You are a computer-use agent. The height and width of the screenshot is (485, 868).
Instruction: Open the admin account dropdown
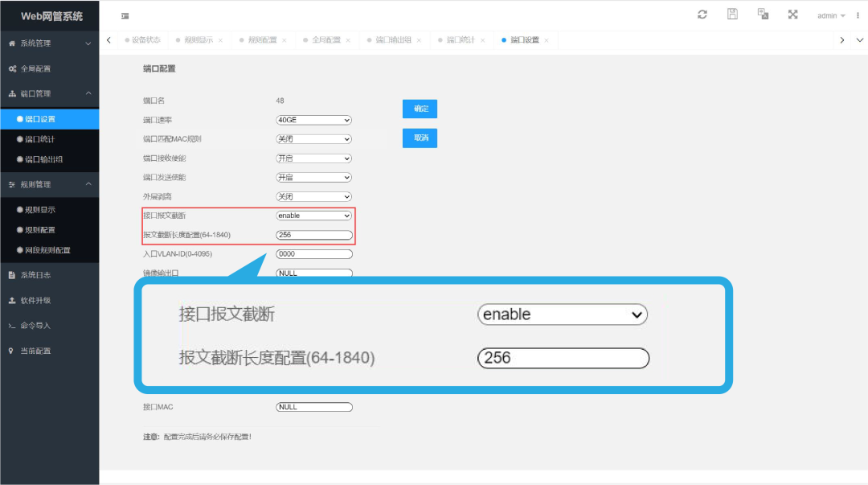pos(828,14)
